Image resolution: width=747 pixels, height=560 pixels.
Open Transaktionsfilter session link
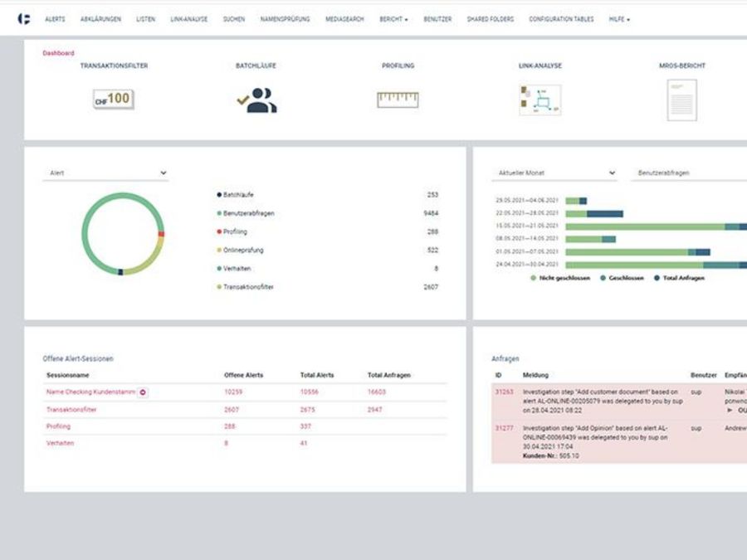(x=71, y=410)
